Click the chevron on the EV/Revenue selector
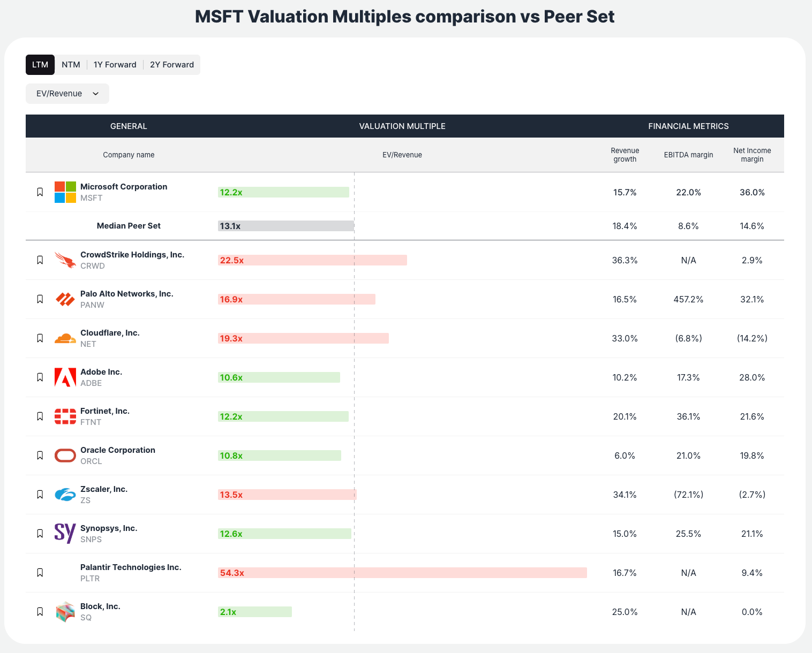This screenshot has width=812, height=653. pos(95,94)
